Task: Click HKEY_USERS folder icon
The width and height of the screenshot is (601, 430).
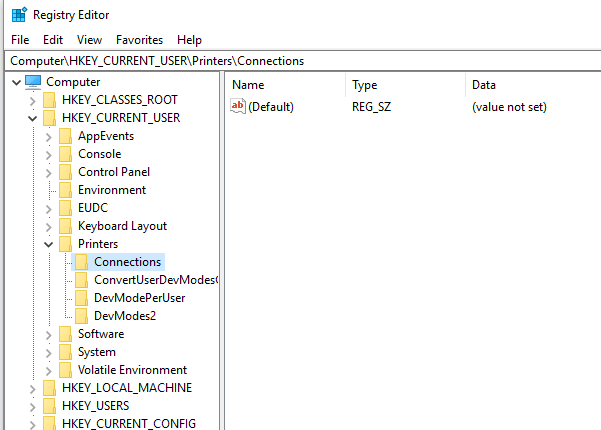Action: (49, 406)
